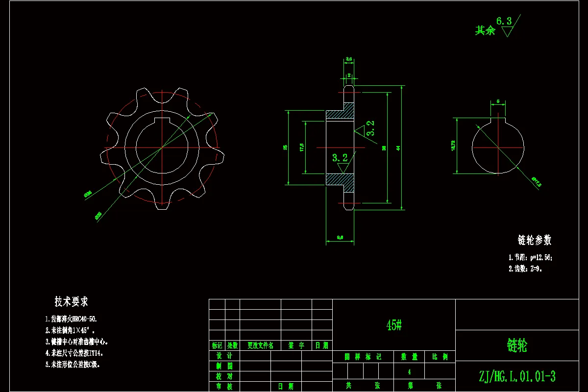588x392 pixels.
Task: Select the quantity value '4'
Action: (409, 372)
